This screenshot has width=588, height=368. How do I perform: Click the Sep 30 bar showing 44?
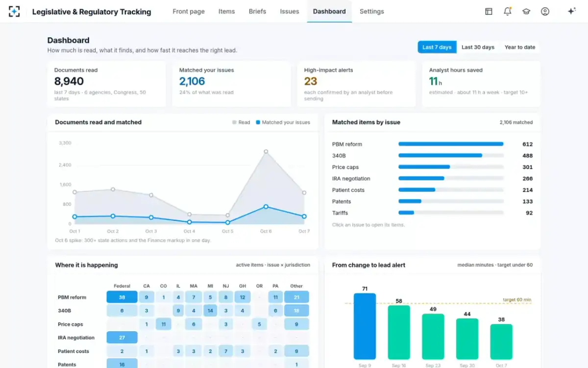click(467, 339)
